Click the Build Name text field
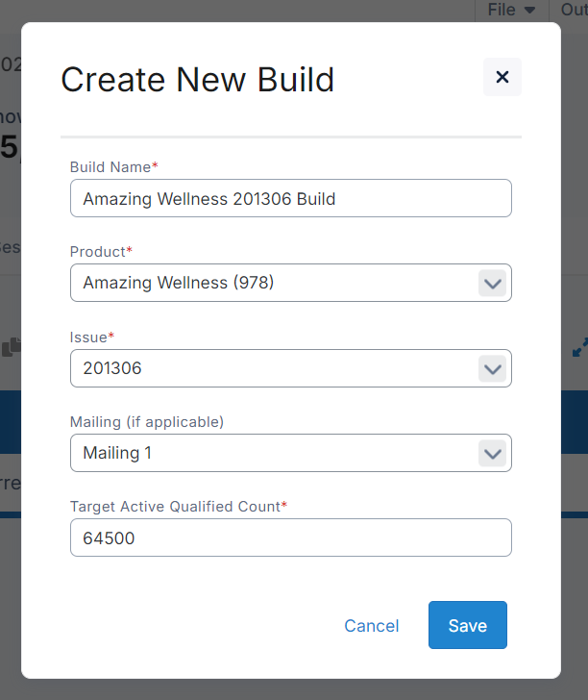Image resolution: width=588 pixels, height=700 pixels. click(290, 199)
